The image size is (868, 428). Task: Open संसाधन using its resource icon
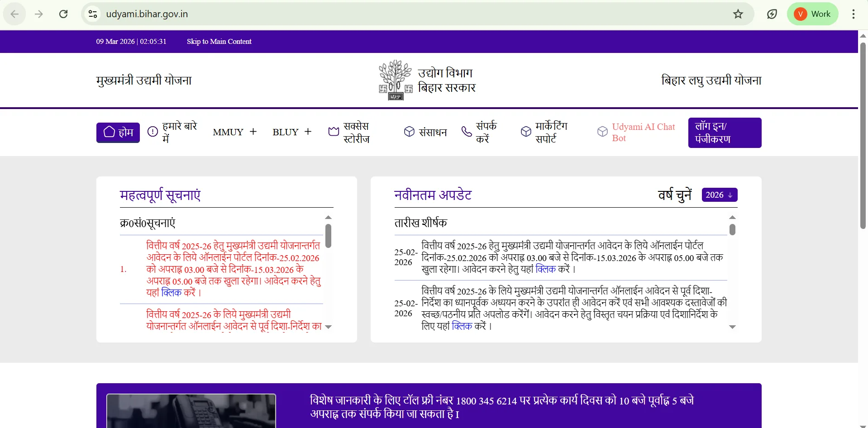[x=410, y=132]
